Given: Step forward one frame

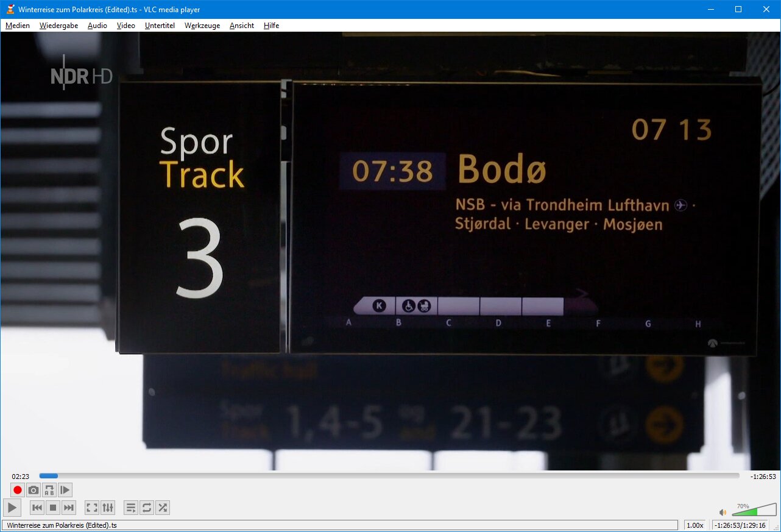Looking at the screenshot, I should click(65, 490).
